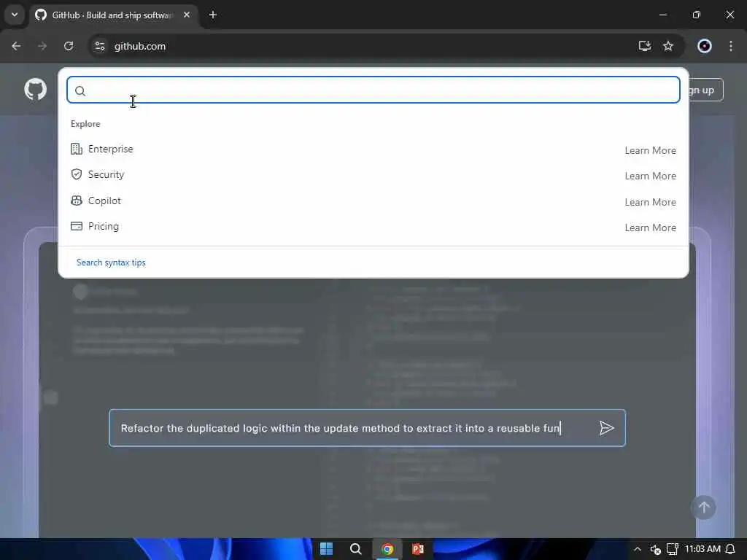Click Learn More next to Security
The height and width of the screenshot is (560, 747).
coord(650,176)
